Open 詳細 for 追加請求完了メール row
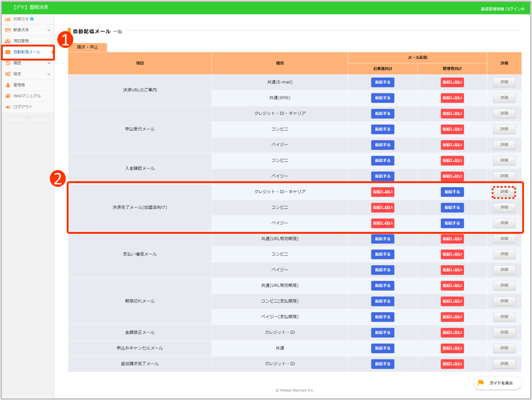 (x=504, y=364)
